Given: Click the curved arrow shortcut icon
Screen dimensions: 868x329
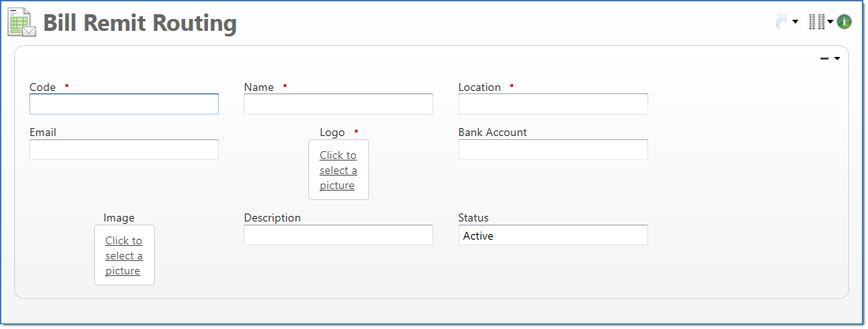Looking at the screenshot, I should point(782,22).
